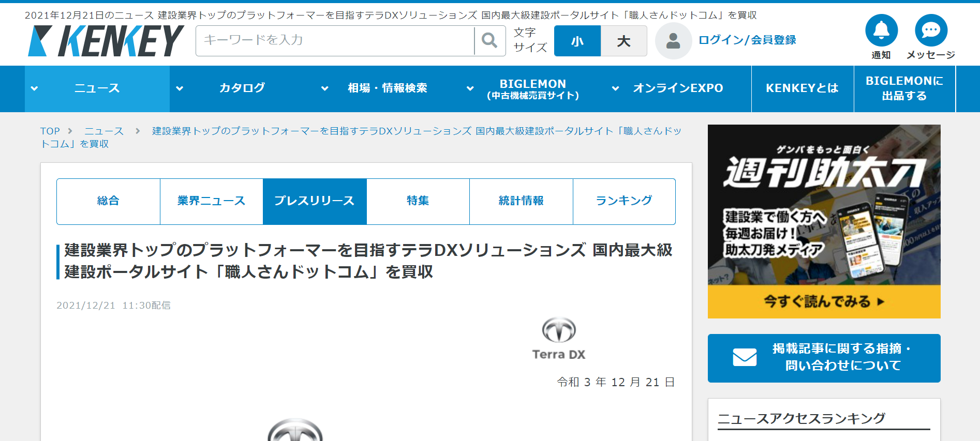The height and width of the screenshot is (441, 980).
Task: Click TOP breadcrumb link
Action: (x=50, y=131)
